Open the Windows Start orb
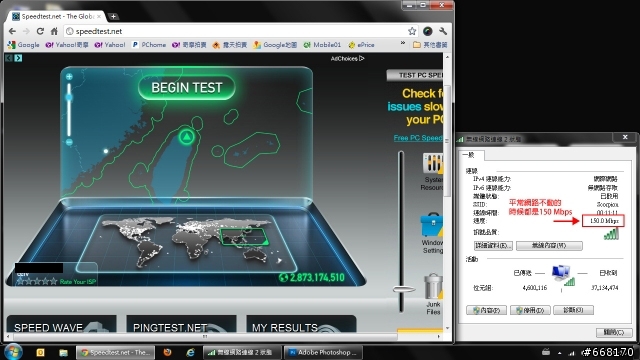Screen dimensions: 640x360 click(13, 352)
